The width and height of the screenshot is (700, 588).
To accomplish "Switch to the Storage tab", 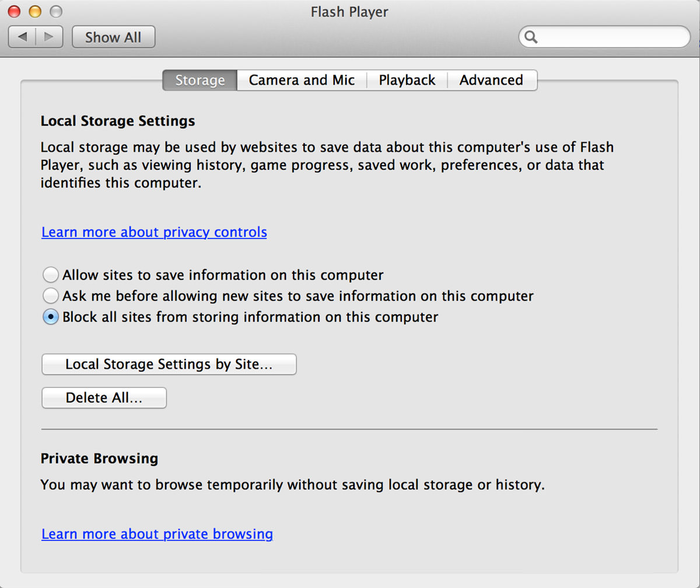I will [x=200, y=80].
